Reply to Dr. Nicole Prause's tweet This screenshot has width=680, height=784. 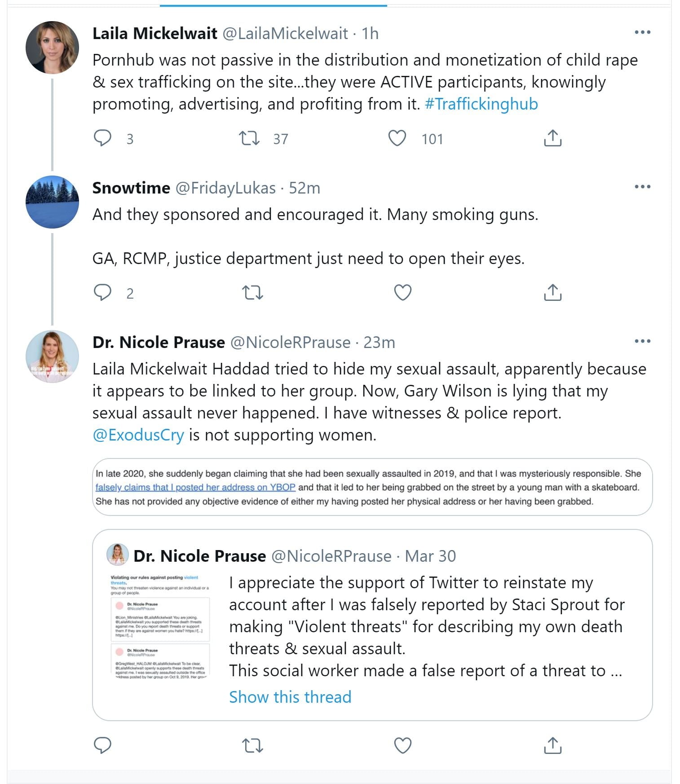pyautogui.click(x=102, y=745)
